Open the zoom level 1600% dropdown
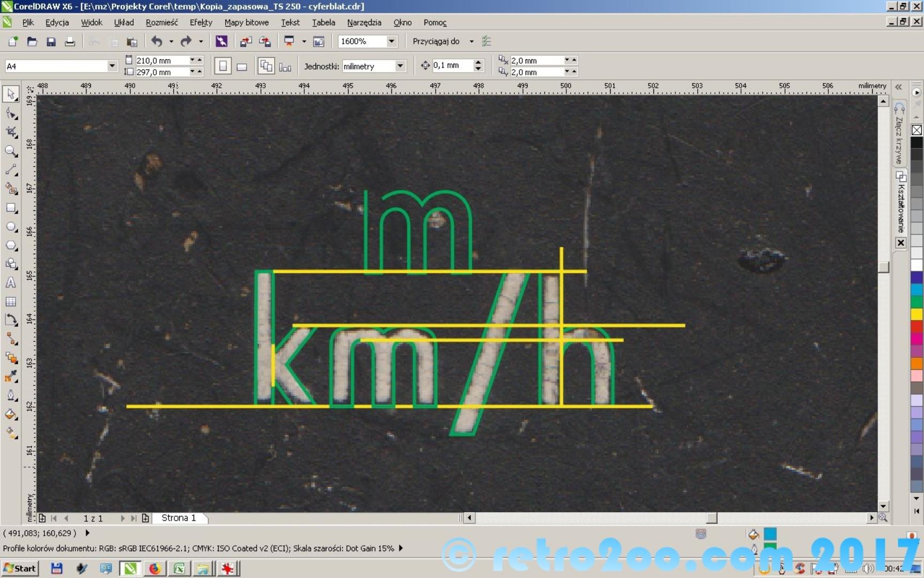This screenshot has width=924, height=578. 391,41
